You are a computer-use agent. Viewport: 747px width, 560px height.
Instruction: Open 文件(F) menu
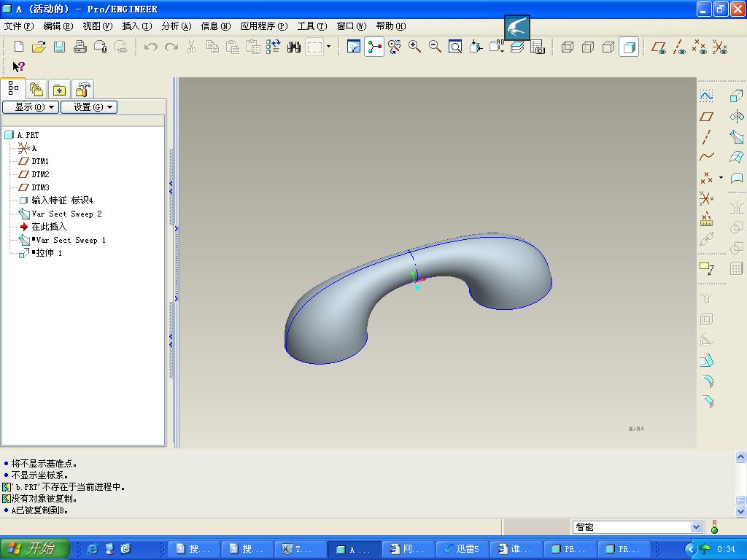pos(18,26)
